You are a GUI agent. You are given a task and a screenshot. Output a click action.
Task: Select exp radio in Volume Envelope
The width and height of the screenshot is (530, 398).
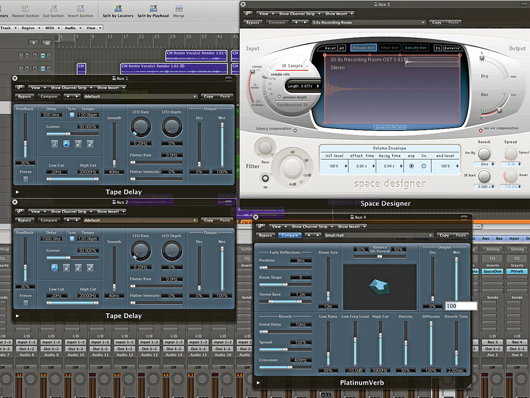tap(411, 166)
